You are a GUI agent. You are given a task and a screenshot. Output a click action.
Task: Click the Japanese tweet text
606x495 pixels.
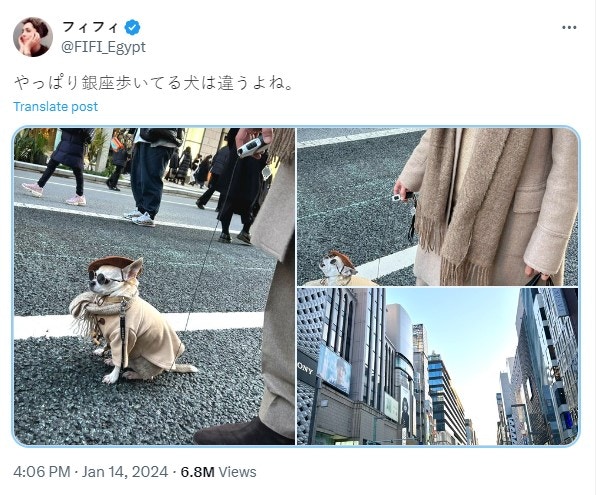154,83
